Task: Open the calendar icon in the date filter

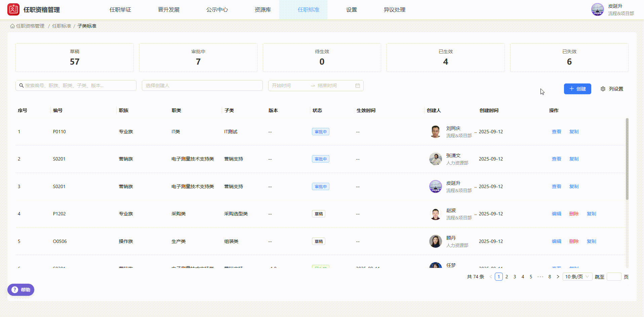Action: (358, 85)
